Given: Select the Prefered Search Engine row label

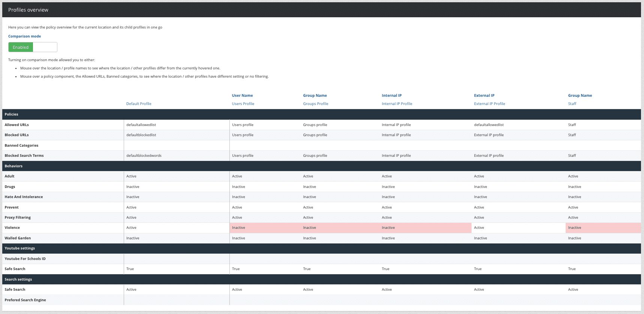Looking at the screenshot, I should click(x=25, y=300).
